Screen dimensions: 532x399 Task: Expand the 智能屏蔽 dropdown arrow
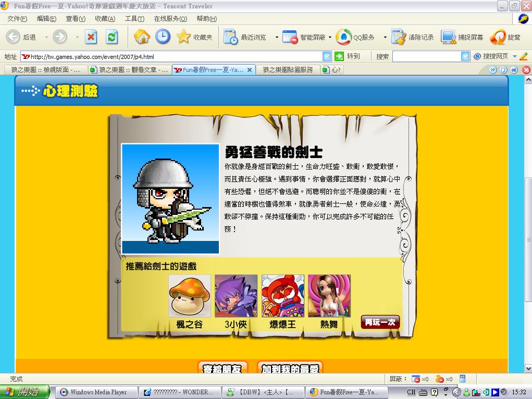330,37
